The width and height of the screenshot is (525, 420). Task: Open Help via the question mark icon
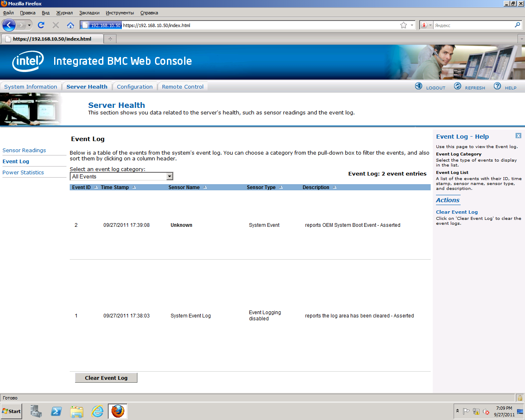click(497, 86)
